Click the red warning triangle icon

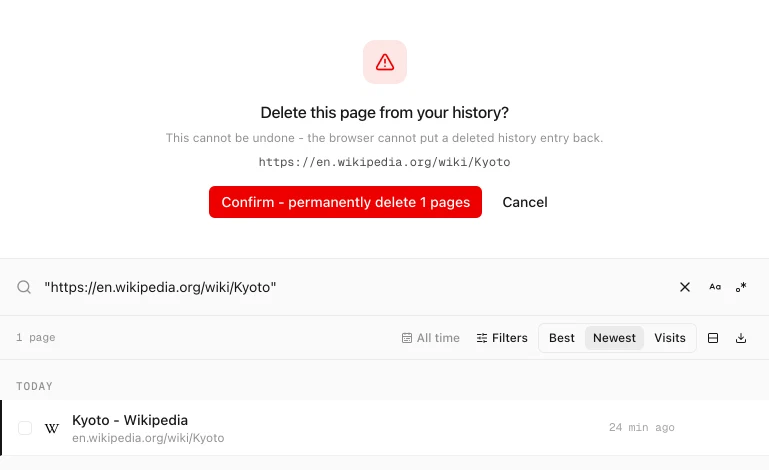[384, 62]
